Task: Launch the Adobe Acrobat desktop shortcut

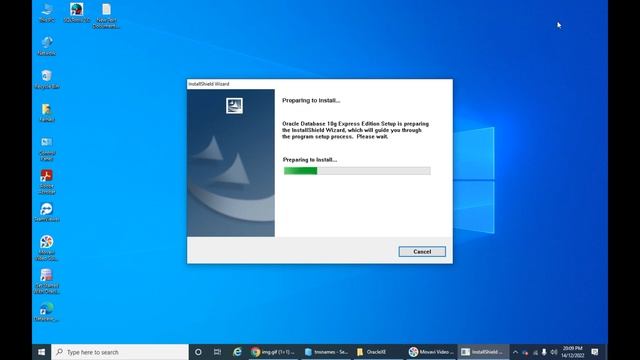Action: (x=47, y=182)
